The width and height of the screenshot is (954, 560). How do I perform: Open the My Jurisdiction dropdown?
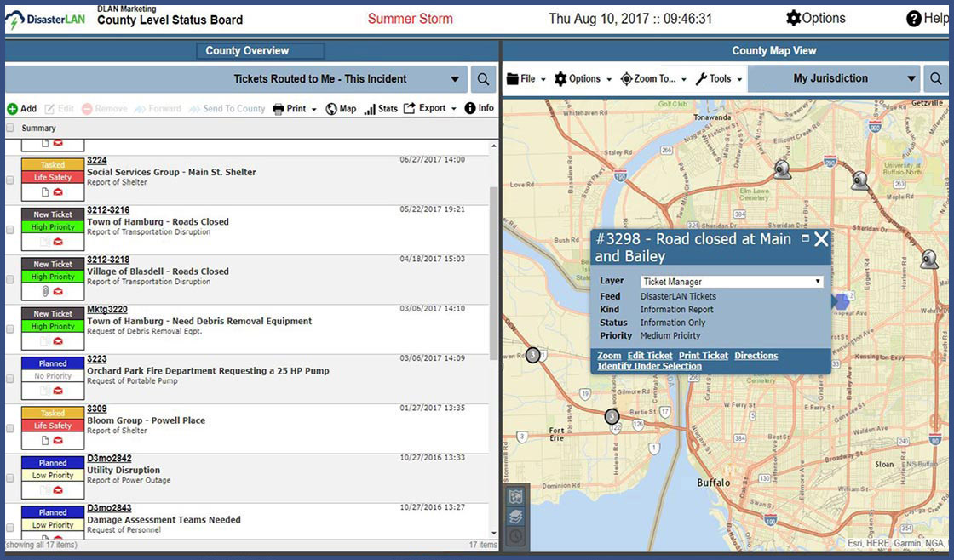911,79
